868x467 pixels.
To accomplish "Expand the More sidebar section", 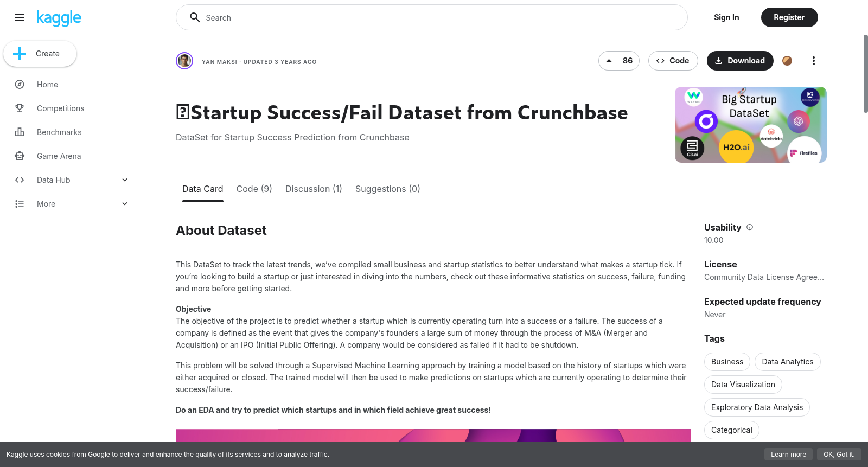I will pyautogui.click(x=69, y=204).
